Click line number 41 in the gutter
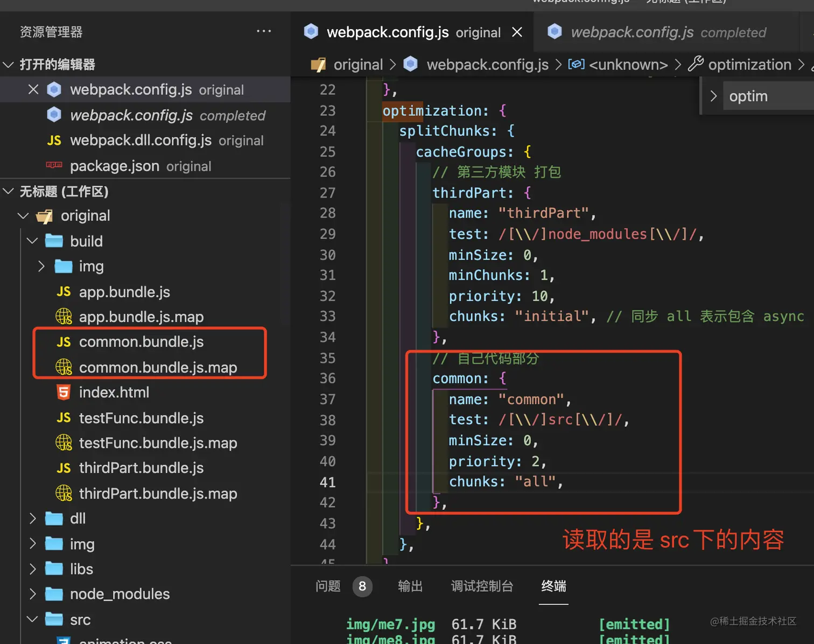Viewport: 814px width, 644px height. coord(327,482)
